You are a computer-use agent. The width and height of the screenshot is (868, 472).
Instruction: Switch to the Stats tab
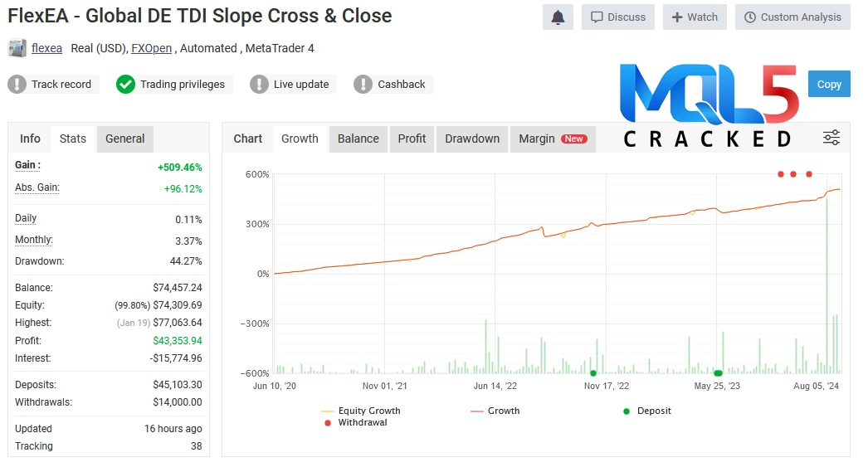tap(73, 139)
